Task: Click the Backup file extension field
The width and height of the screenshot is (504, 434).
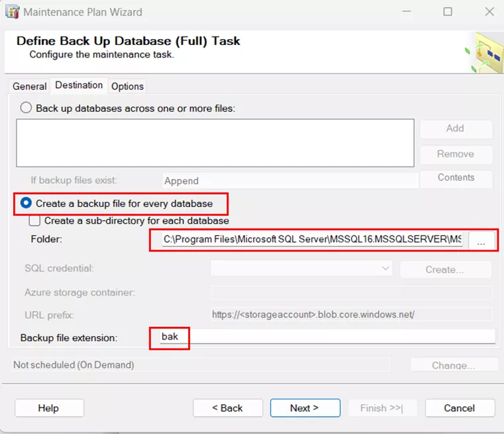Action: click(x=327, y=336)
